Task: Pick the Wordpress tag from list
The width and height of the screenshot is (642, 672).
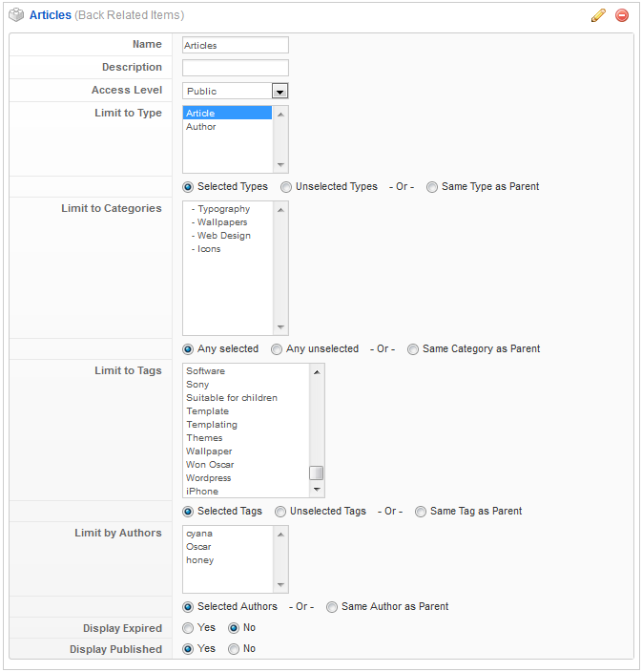Action: coord(209,478)
